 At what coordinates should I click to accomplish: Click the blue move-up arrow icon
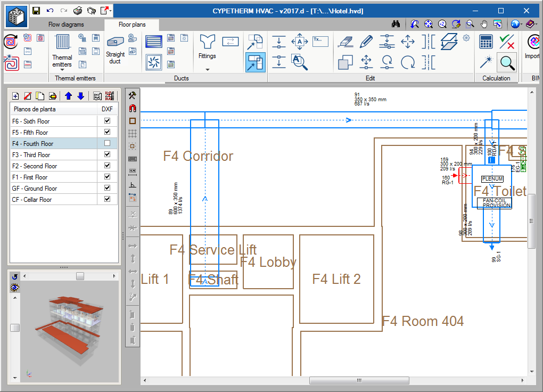coord(68,96)
